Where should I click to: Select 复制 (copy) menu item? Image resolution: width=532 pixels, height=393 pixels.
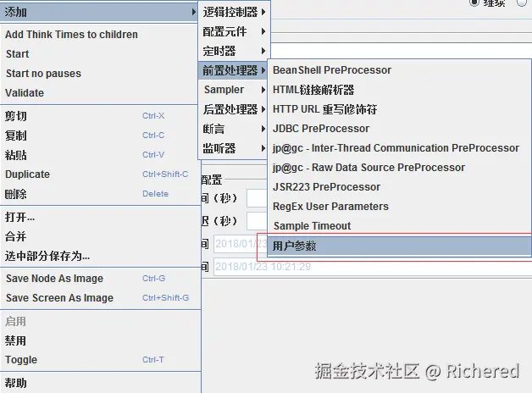100,136
